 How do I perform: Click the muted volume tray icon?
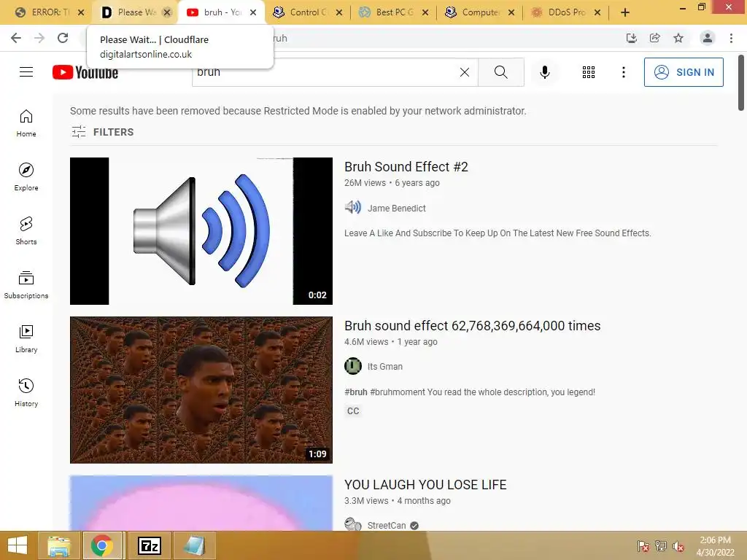[x=678, y=546]
